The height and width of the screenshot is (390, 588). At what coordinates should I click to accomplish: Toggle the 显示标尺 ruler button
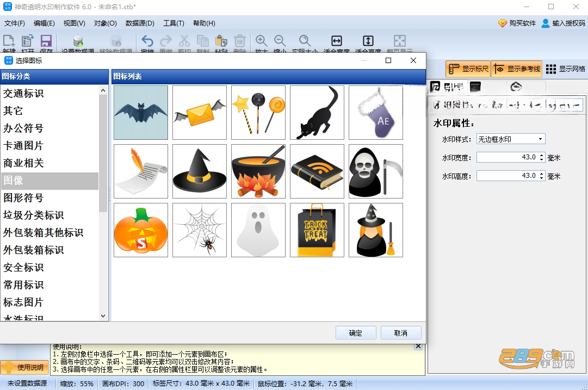tap(468, 69)
